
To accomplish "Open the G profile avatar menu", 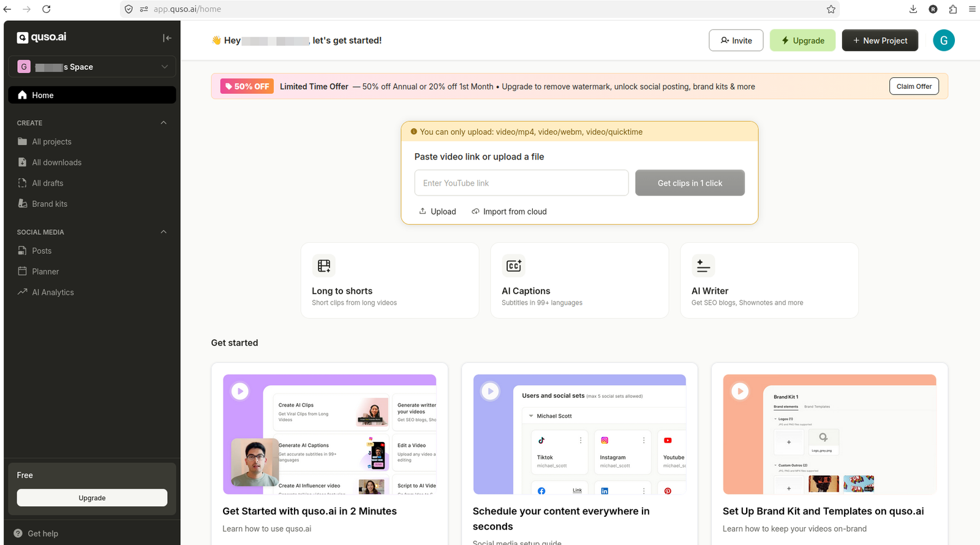I will pos(944,40).
